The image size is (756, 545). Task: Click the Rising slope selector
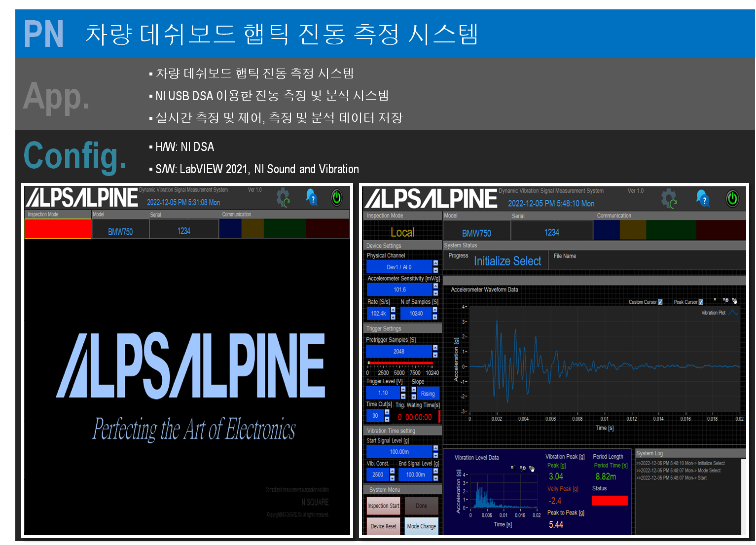coord(428,394)
